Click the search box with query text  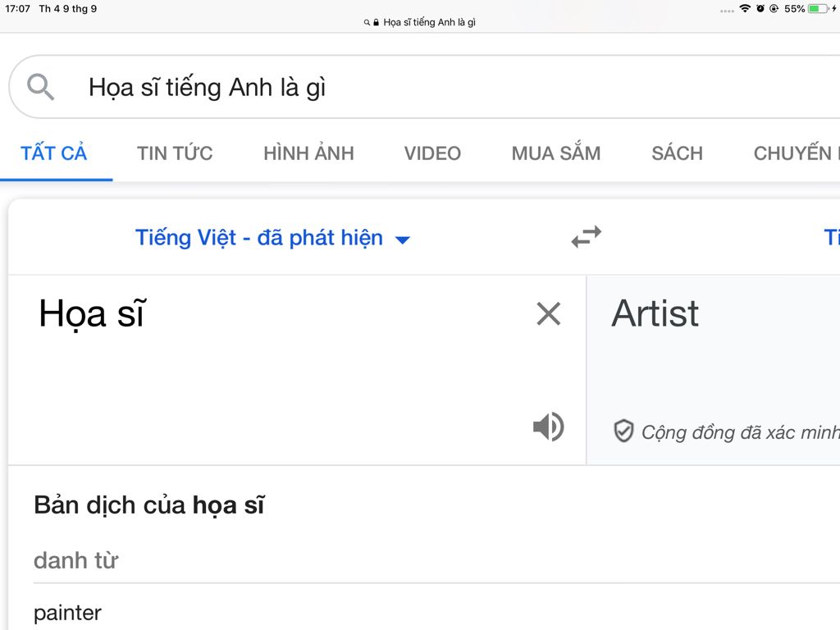coord(424,87)
